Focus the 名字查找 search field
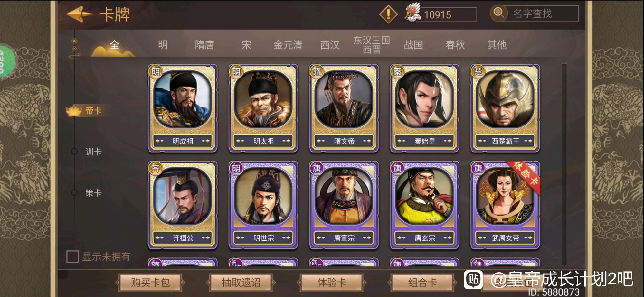This screenshot has height=297, width=644. [x=541, y=14]
